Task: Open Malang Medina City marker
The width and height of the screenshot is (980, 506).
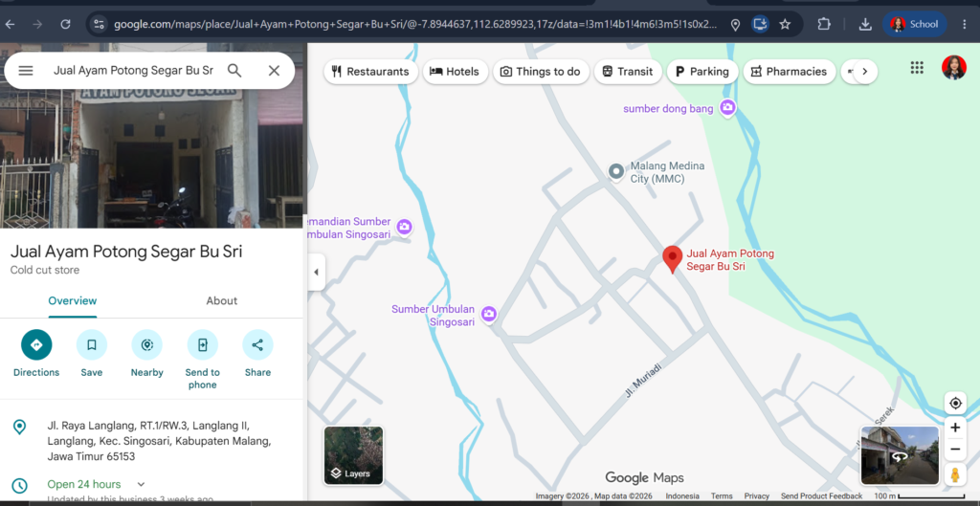Action: click(x=616, y=170)
